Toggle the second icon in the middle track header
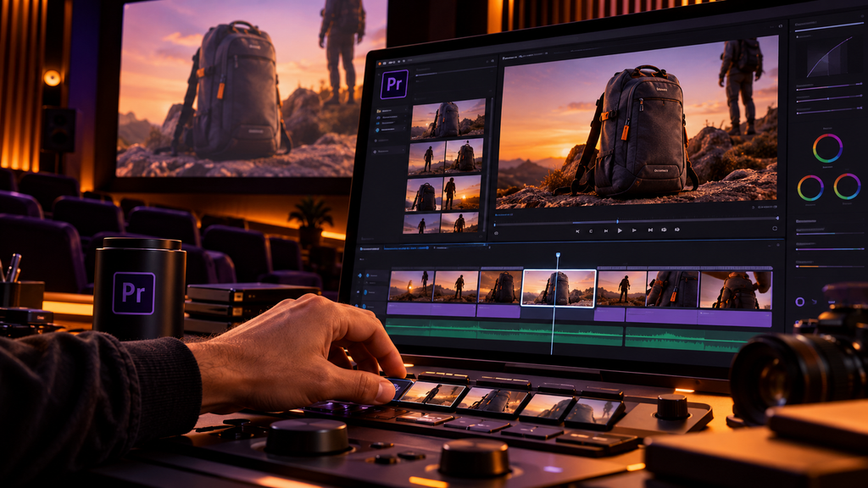Image resolution: width=868 pixels, height=488 pixels. click(x=365, y=292)
